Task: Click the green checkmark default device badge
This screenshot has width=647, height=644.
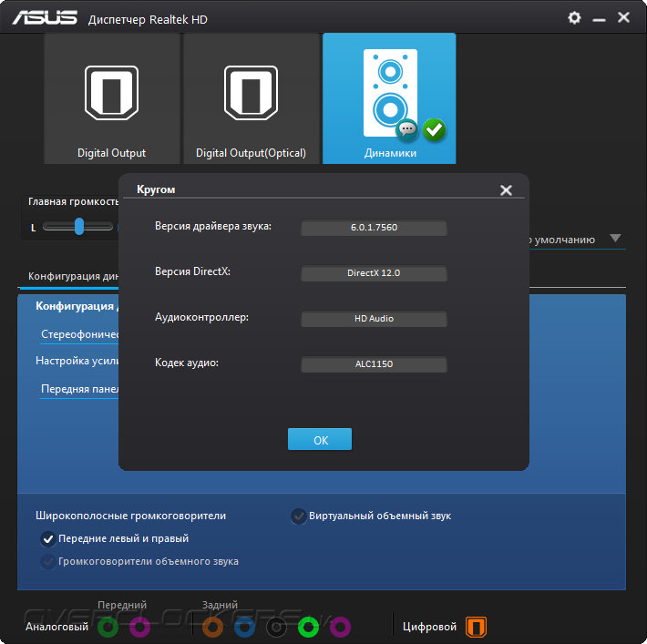Action: pos(434,130)
